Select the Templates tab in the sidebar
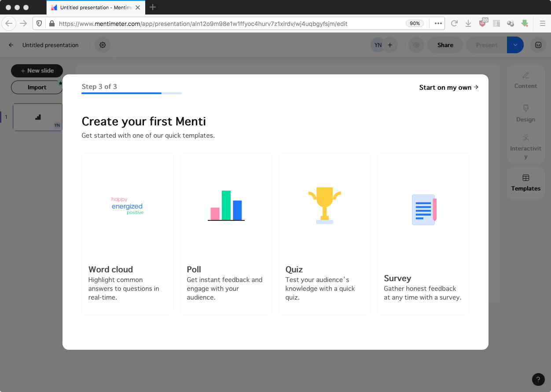The image size is (551, 392). 525,183
